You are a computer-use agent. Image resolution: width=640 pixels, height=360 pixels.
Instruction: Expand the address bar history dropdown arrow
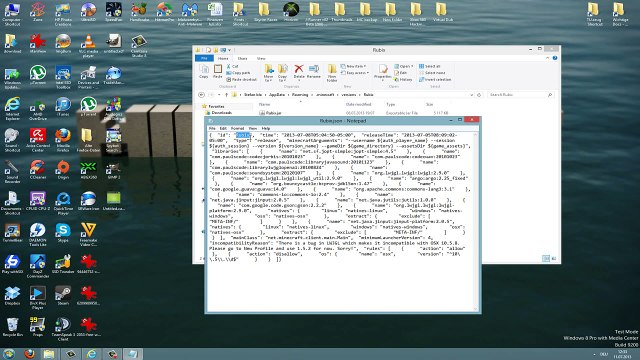[472, 95]
